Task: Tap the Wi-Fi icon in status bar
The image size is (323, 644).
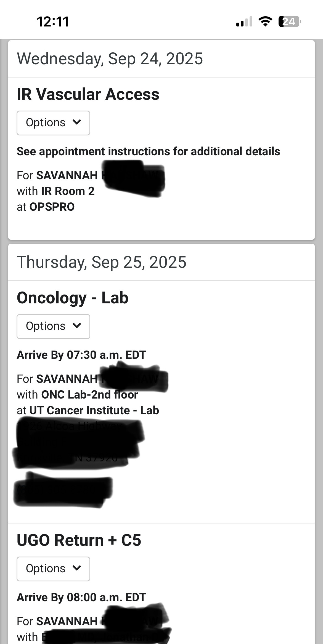Action: pos(265,22)
